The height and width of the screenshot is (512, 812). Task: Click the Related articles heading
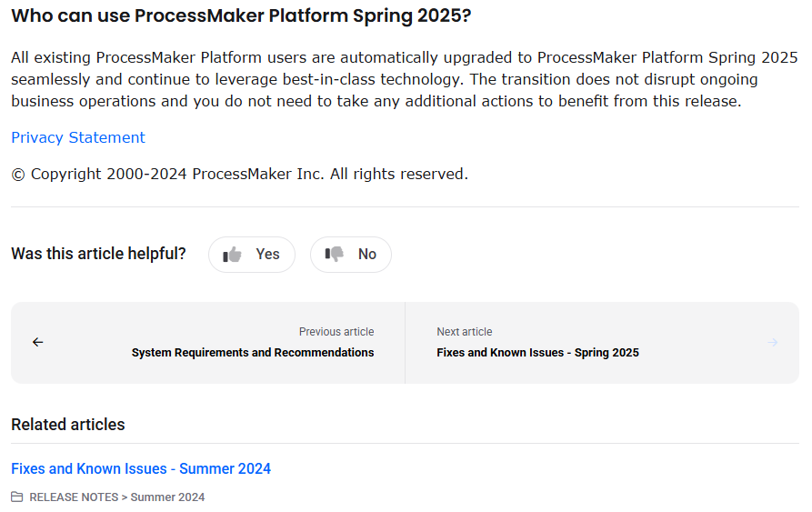[68, 425]
